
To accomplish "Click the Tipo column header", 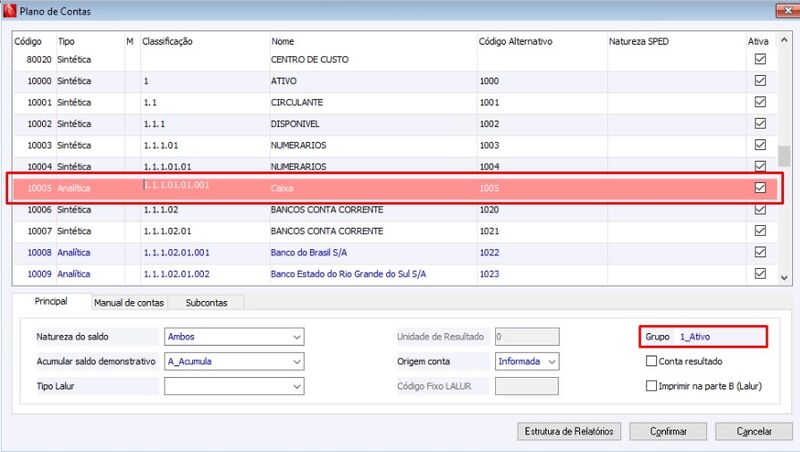I will click(66, 41).
